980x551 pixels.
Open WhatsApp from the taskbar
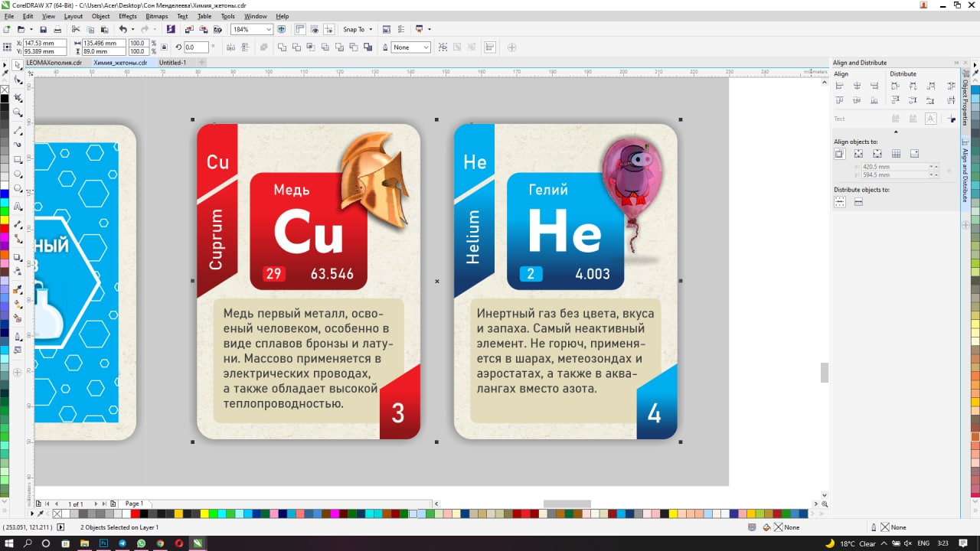point(142,543)
